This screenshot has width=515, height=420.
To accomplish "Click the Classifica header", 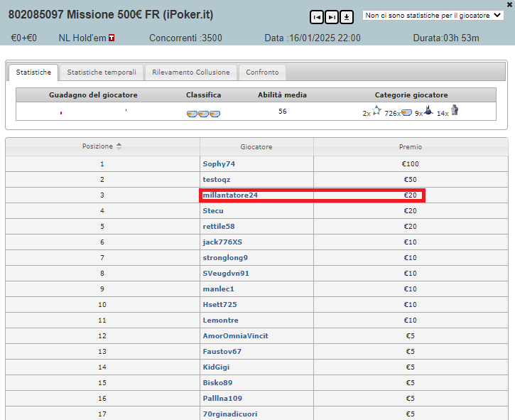I will pyautogui.click(x=203, y=95).
